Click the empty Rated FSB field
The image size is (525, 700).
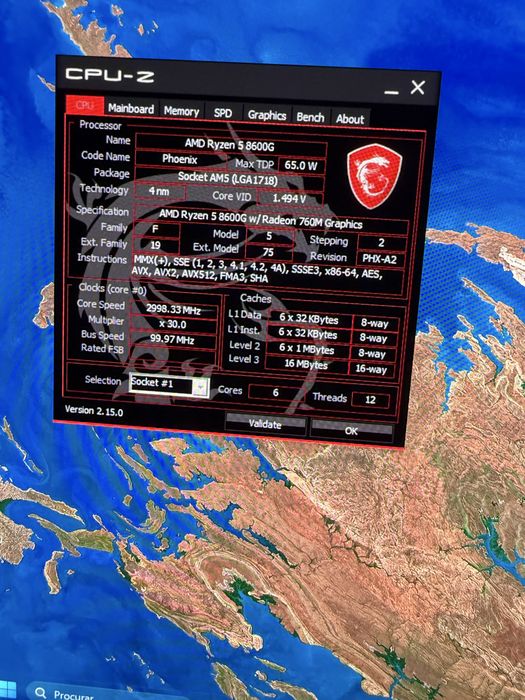173,355
